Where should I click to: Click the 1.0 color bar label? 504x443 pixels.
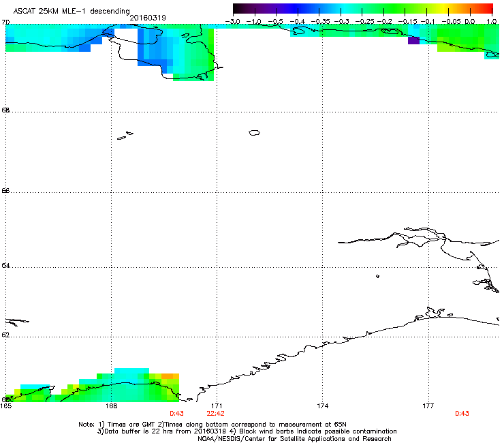point(492,22)
